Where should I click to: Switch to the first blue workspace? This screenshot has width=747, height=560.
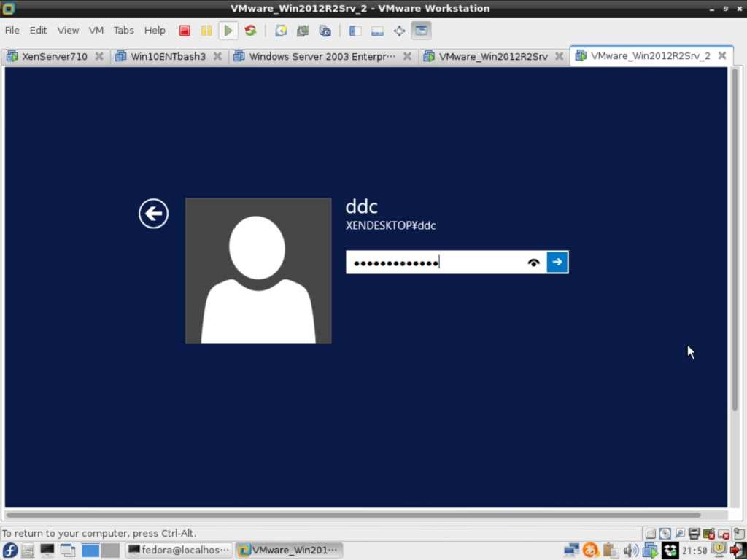pyautogui.click(x=90, y=551)
